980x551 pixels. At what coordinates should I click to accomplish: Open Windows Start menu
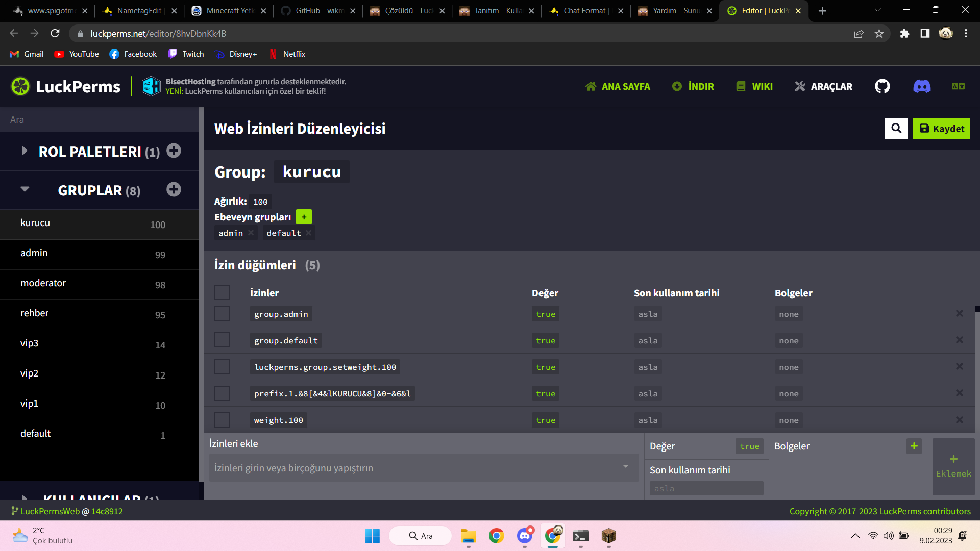[372, 536]
